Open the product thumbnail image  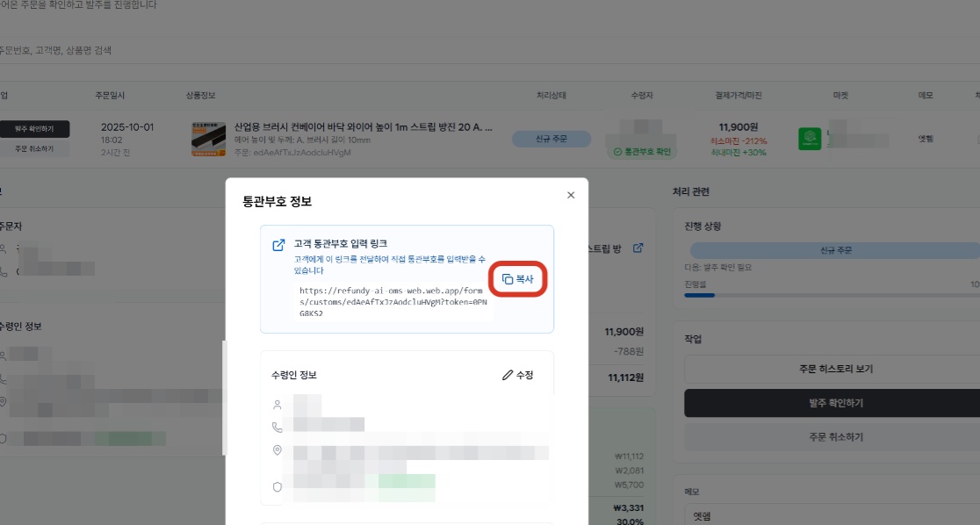click(x=208, y=139)
